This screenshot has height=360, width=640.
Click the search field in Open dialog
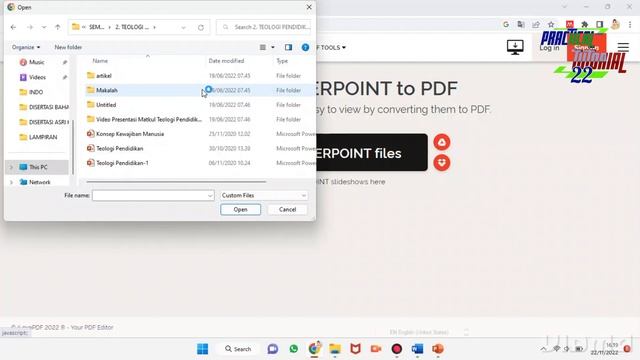pyautogui.click(x=264, y=27)
